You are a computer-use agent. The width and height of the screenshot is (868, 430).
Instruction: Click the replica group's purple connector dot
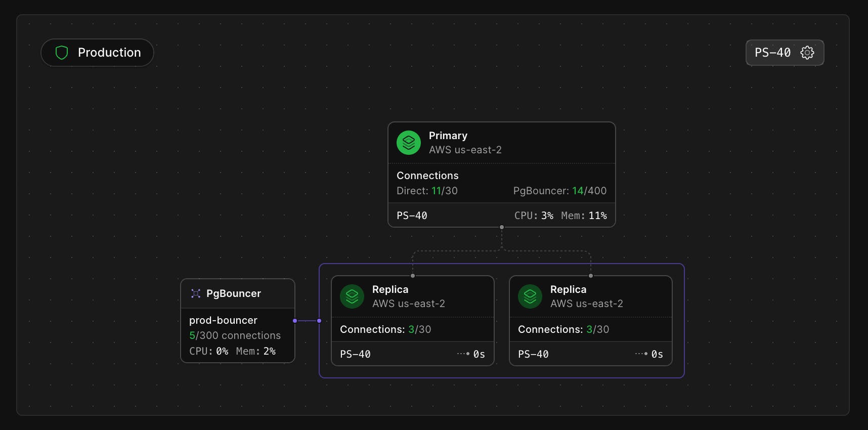[319, 321]
